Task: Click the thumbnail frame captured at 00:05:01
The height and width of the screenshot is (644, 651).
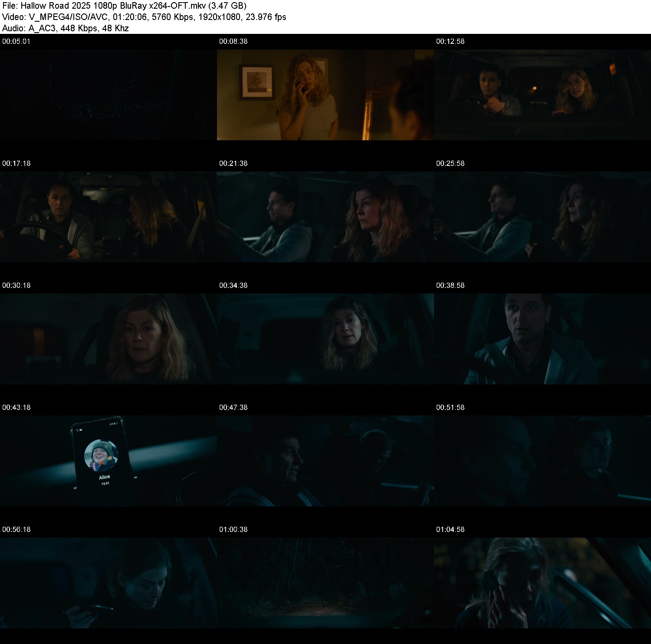Action: click(x=108, y=95)
